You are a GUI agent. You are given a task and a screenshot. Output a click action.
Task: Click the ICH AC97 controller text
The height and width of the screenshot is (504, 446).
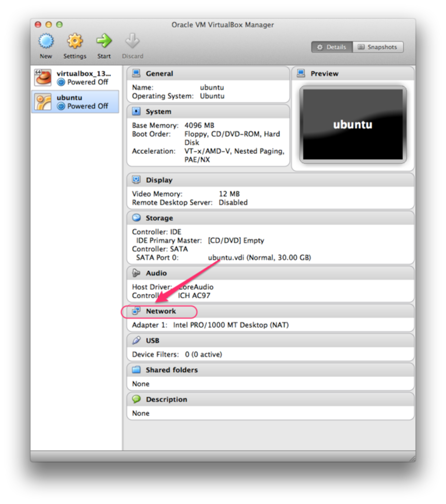[194, 295]
